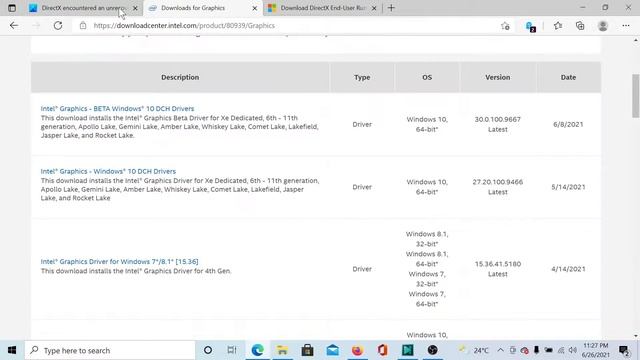640x360 pixels.
Task: Open Mail app from taskbar
Action: (x=332, y=350)
